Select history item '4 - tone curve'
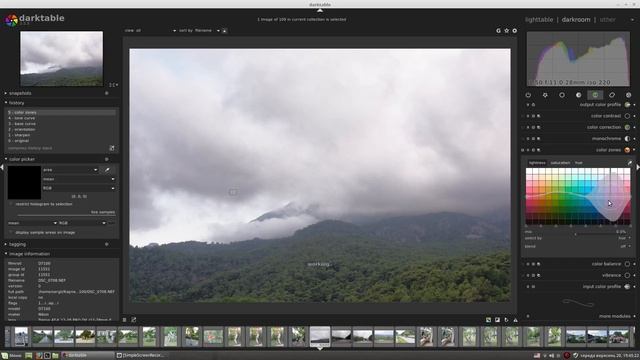This screenshot has width=640, height=360. coord(61,118)
